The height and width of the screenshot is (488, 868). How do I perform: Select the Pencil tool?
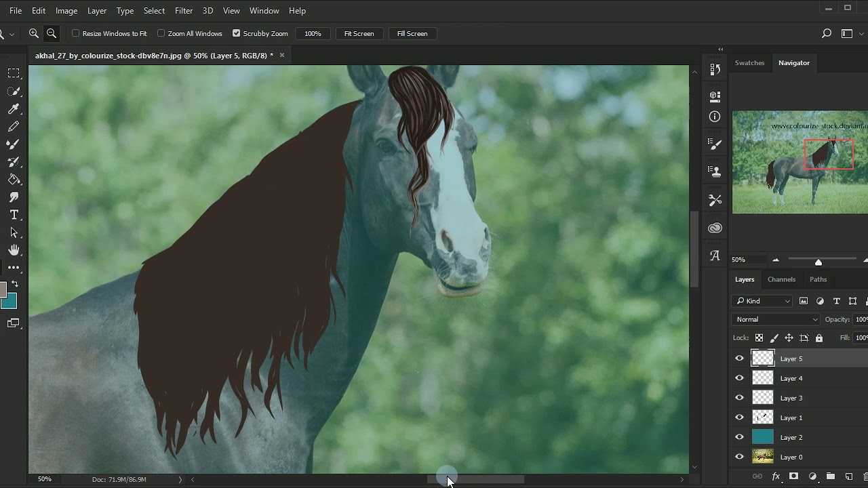(14, 127)
